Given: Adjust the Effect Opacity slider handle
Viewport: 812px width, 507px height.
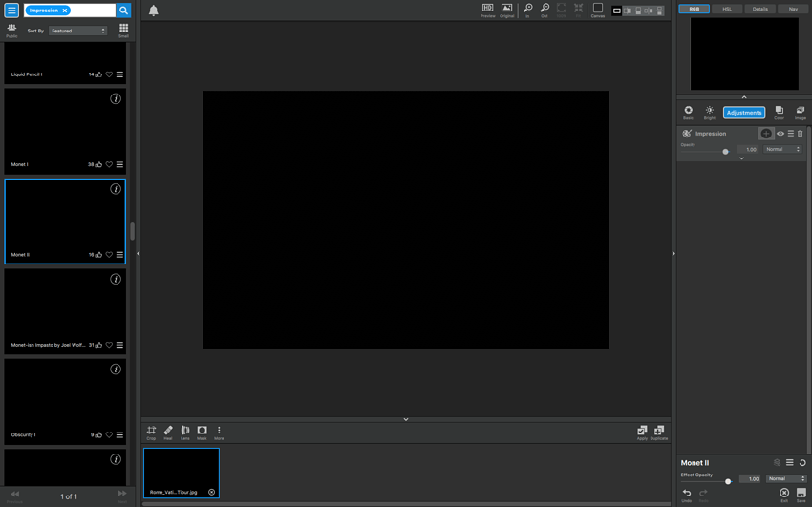Looking at the screenshot, I should point(728,481).
